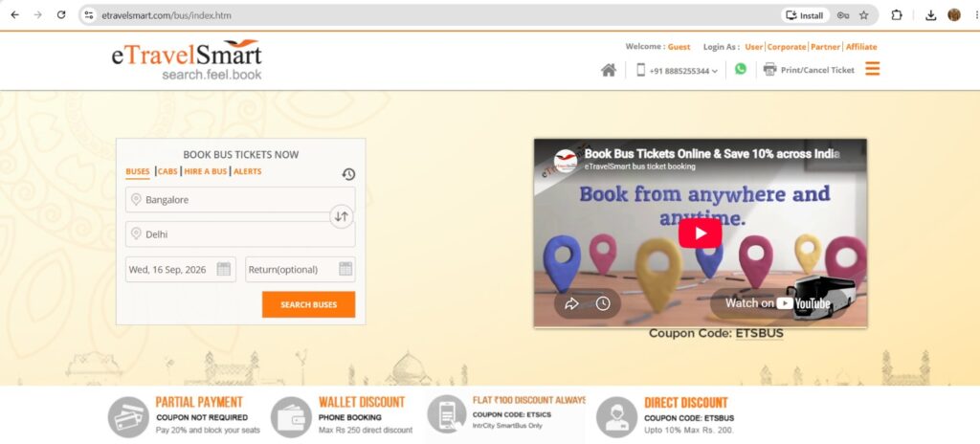Click DIRECT DISCOUNT heading
This screenshot has width=980, height=444.
[x=686, y=403]
